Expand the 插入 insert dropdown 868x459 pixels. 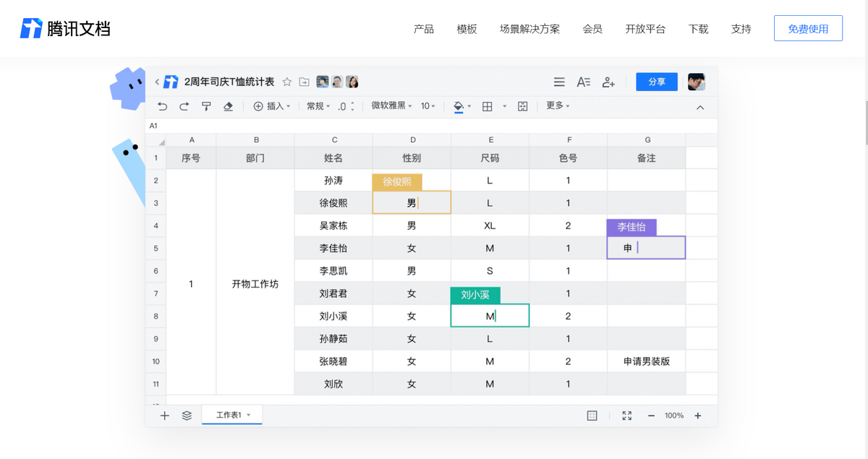pos(271,106)
